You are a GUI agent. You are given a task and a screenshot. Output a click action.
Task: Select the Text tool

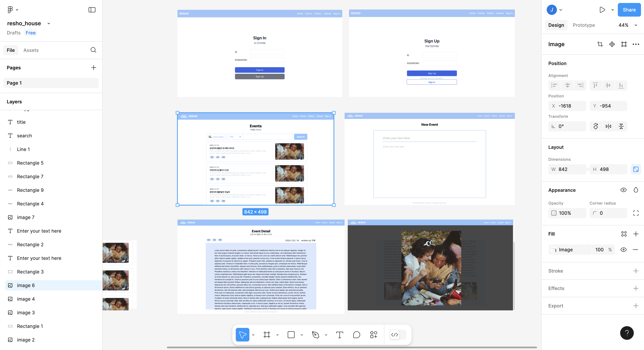pos(339,334)
